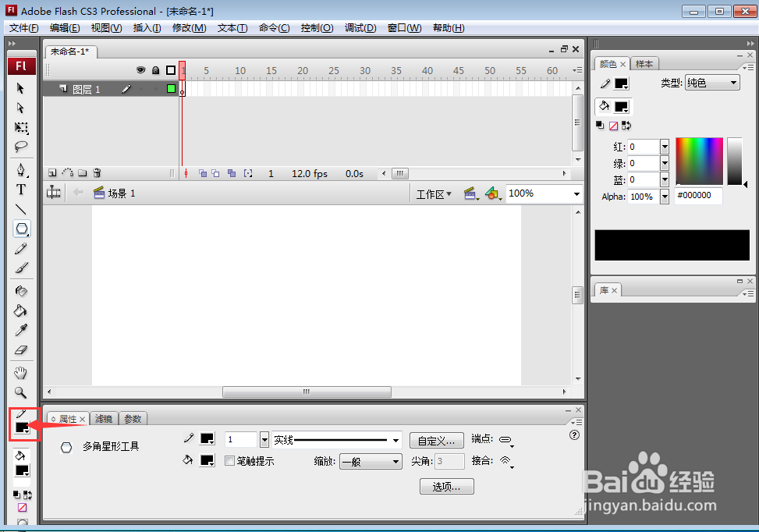Switch to the 参数 parameters tab
This screenshot has width=759, height=532.
tap(133, 419)
